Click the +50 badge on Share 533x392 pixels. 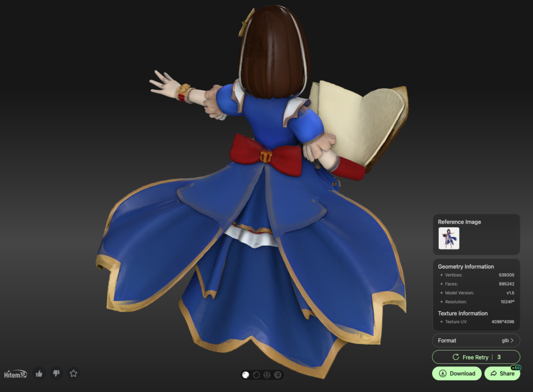[515, 368]
